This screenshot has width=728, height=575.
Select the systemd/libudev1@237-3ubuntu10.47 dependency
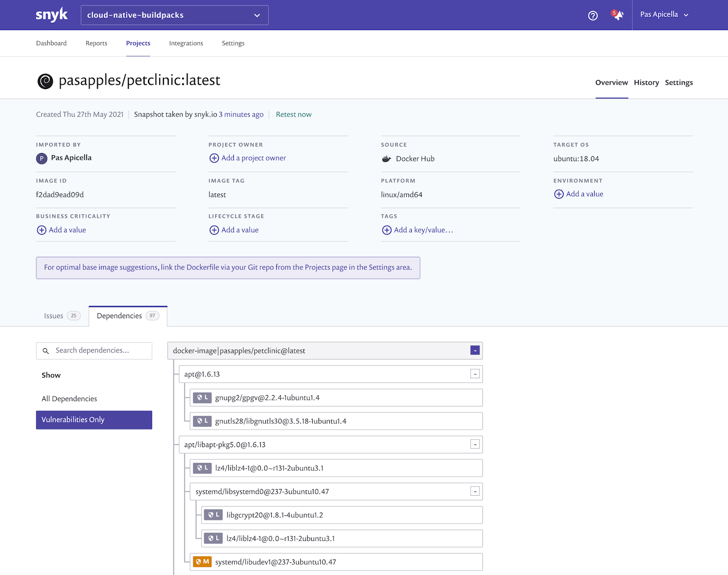pyautogui.click(x=336, y=562)
